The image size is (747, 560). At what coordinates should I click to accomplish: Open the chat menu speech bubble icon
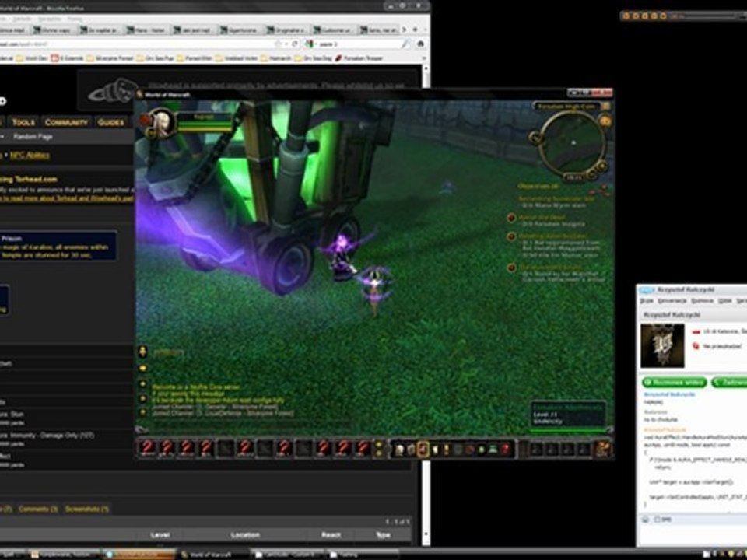[142, 369]
